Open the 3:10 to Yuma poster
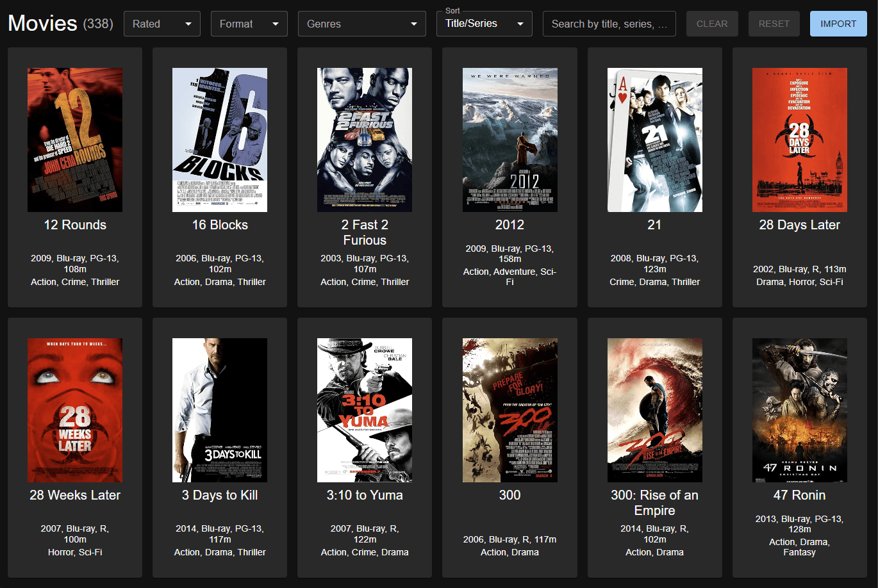 coord(365,410)
